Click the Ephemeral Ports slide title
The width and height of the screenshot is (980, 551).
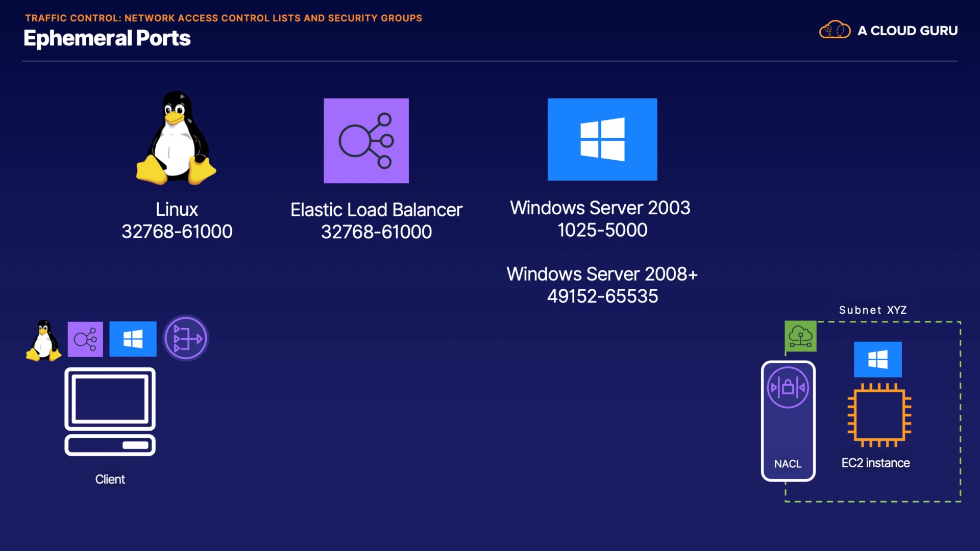107,38
